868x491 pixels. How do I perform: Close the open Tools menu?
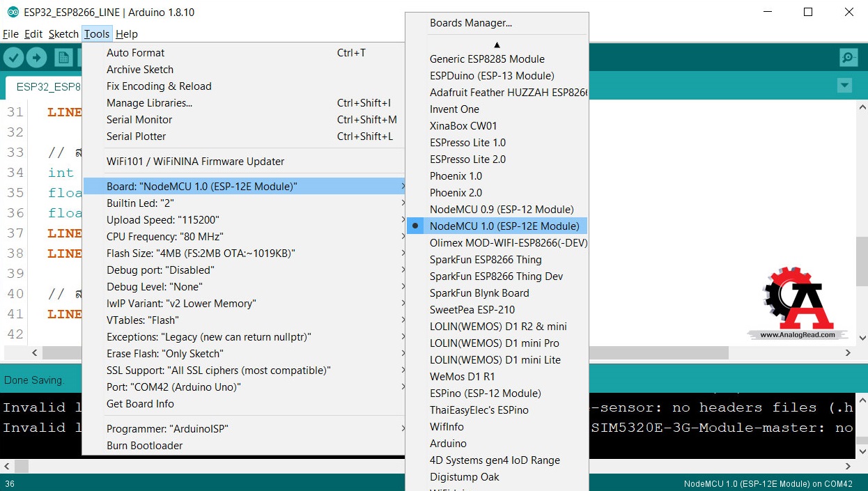pos(97,33)
